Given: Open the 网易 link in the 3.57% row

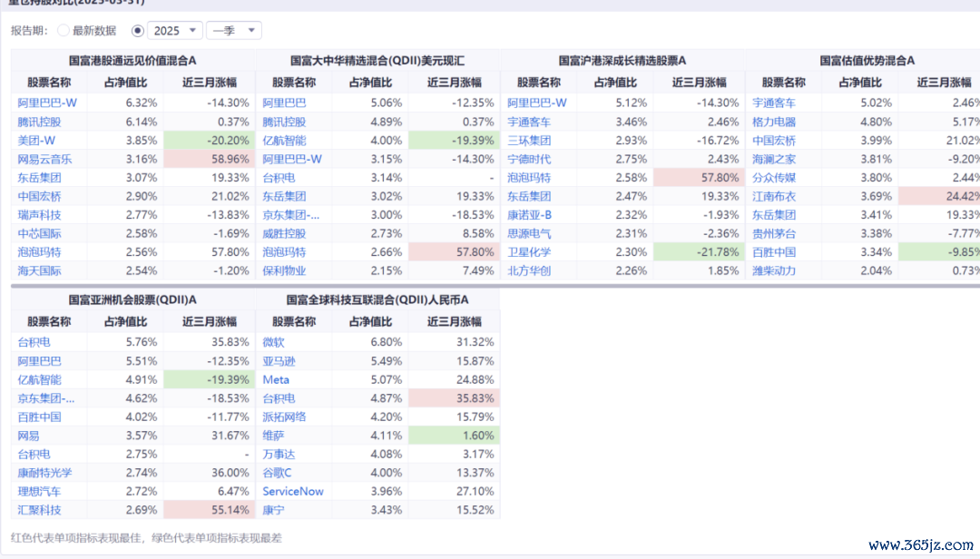Looking at the screenshot, I should click(28, 436).
